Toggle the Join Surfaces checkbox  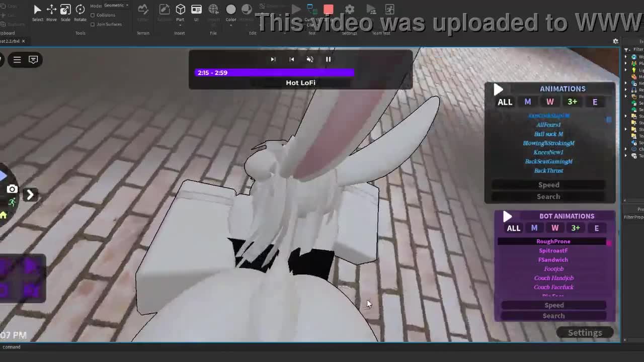pos(93,24)
